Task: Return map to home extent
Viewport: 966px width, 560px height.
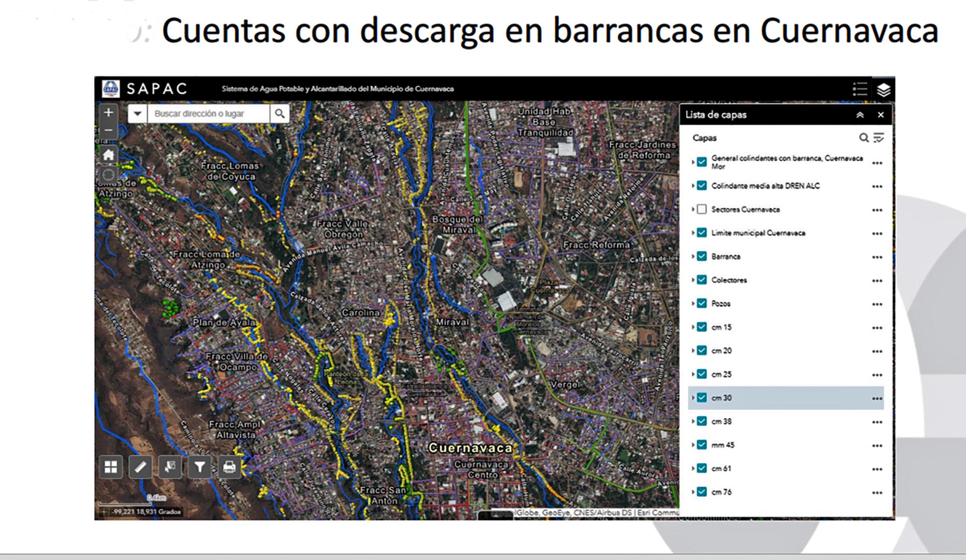Action: pyautogui.click(x=109, y=155)
